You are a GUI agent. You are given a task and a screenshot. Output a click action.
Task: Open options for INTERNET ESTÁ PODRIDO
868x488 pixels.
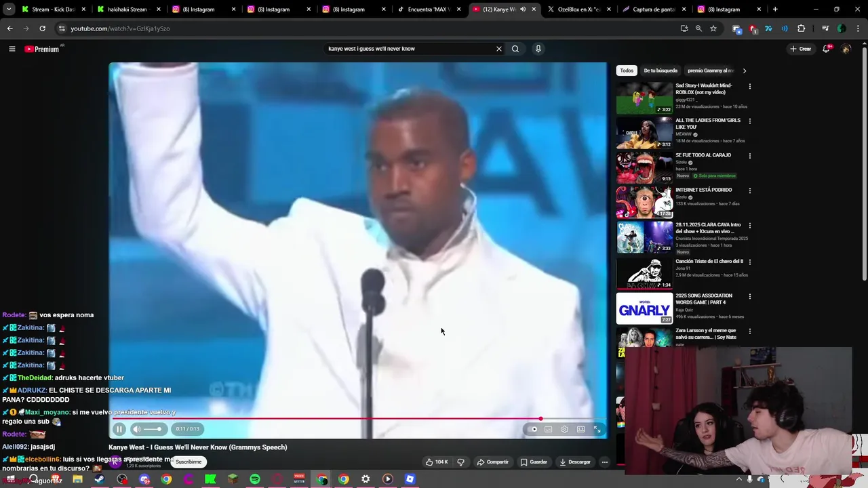(749, 190)
